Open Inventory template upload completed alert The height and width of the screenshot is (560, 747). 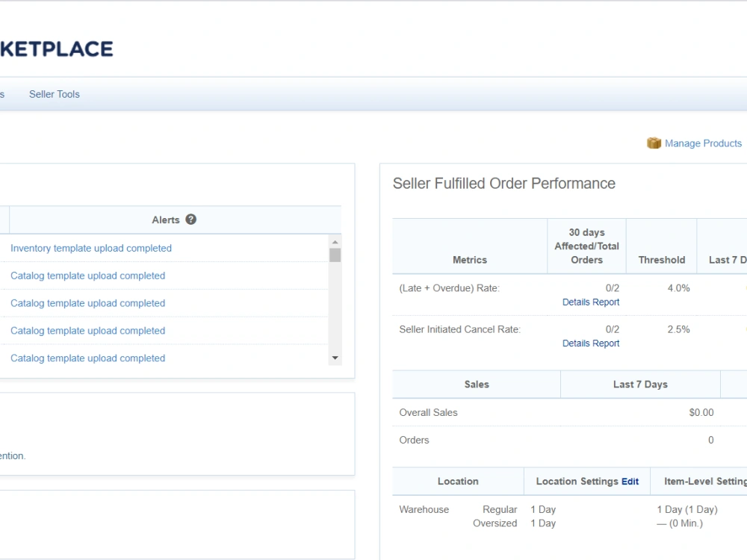[91, 248]
